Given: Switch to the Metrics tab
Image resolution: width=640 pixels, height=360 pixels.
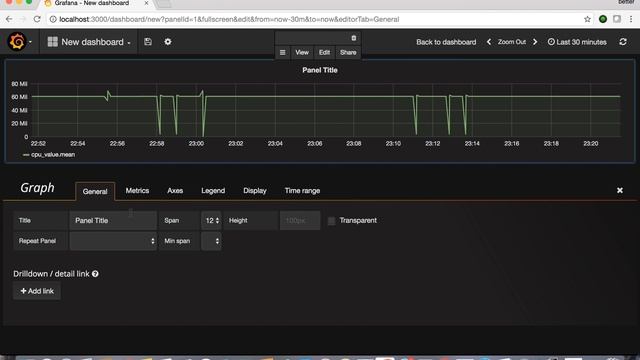Looking at the screenshot, I should [x=137, y=191].
